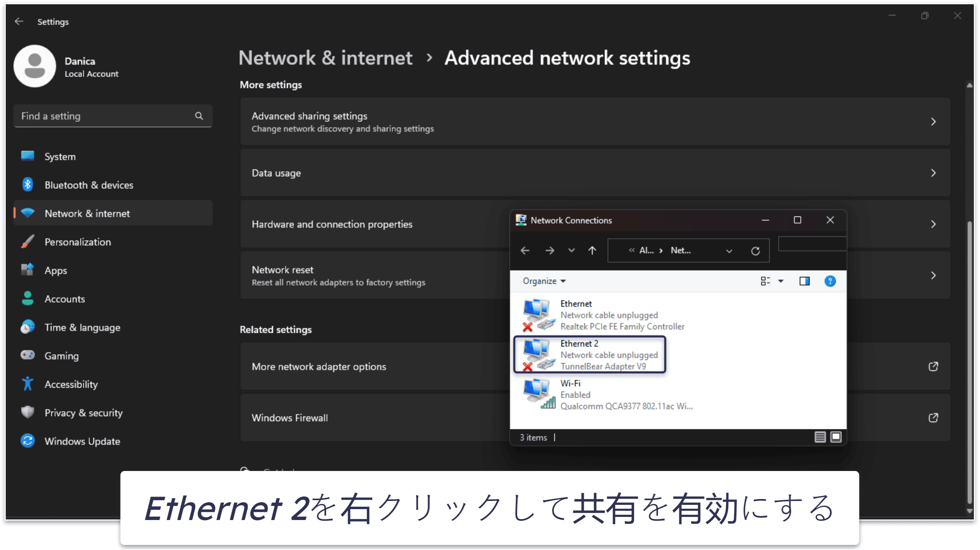Switch to details view in status bar
Image resolution: width=980 pixels, height=550 pixels.
tap(819, 437)
